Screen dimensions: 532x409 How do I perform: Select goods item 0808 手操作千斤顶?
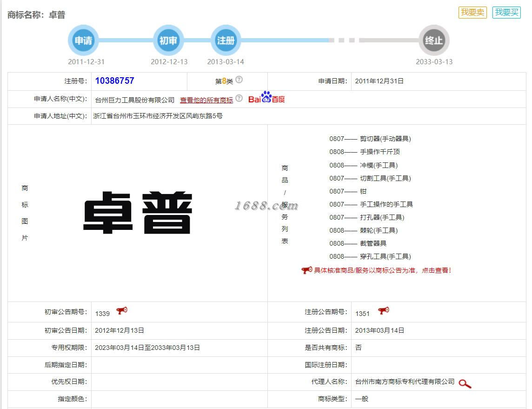[365, 152]
